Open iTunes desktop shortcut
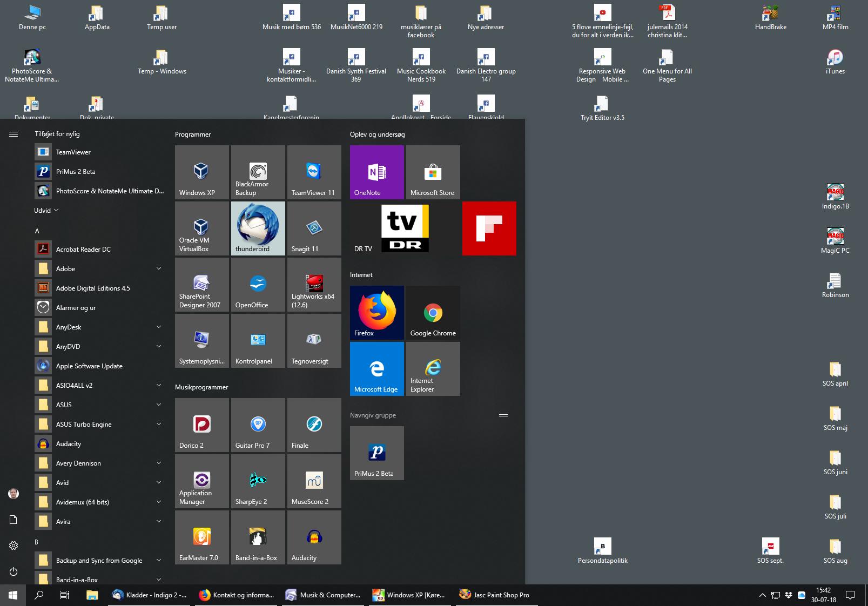 (835, 62)
